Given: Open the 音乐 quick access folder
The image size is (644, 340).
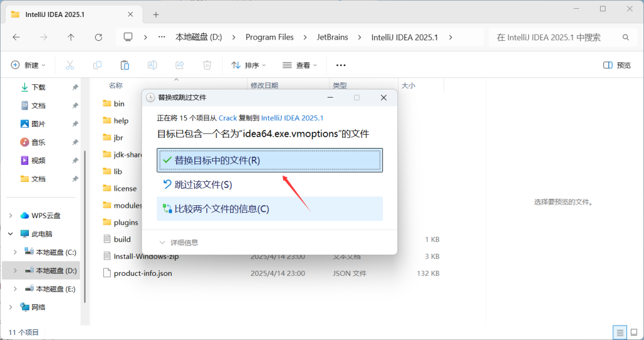Looking at the screenshot, I should 38,142.
